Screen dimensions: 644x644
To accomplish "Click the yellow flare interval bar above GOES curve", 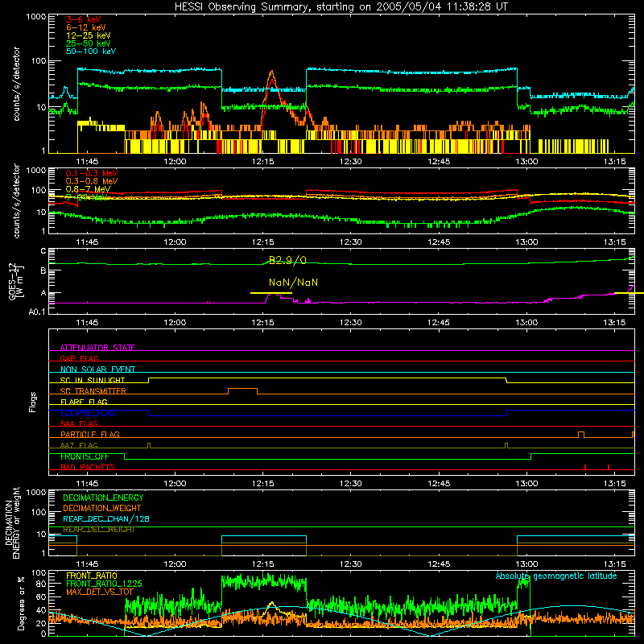I will pos(271,293).
